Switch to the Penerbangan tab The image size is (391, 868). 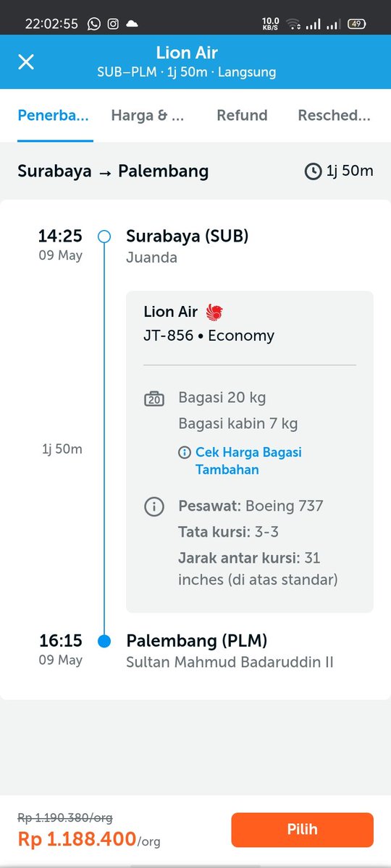click(x=53, y=115)
